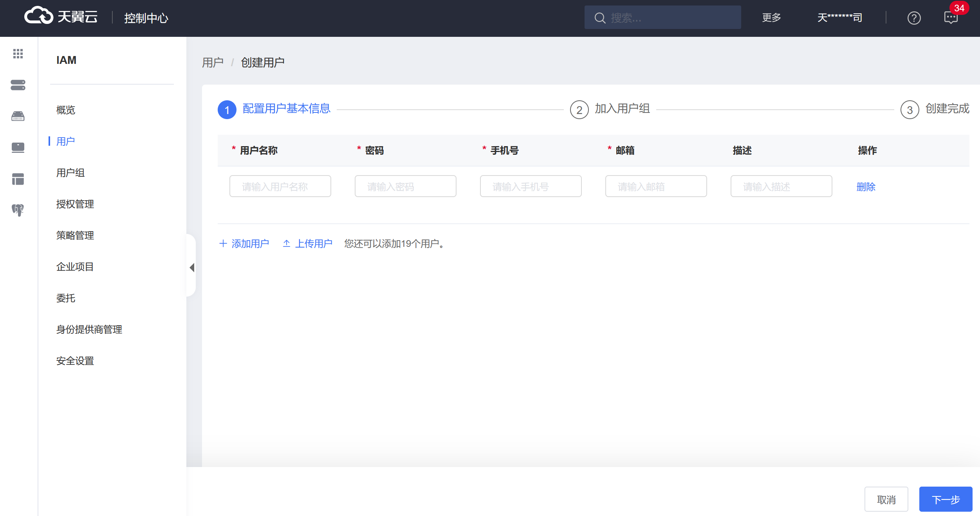Screen dimensions: 980x516
Task: Click 删除 in the user row
Action: [866, 187]
